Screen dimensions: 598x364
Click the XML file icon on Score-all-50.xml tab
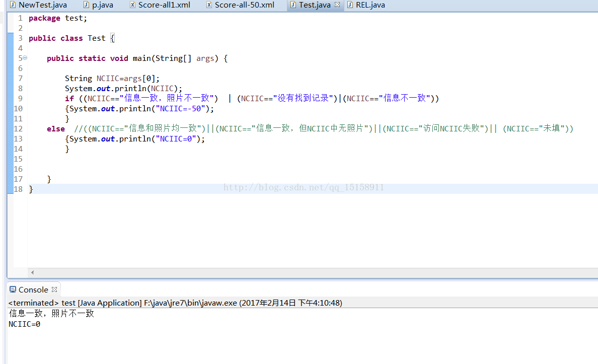209,5
